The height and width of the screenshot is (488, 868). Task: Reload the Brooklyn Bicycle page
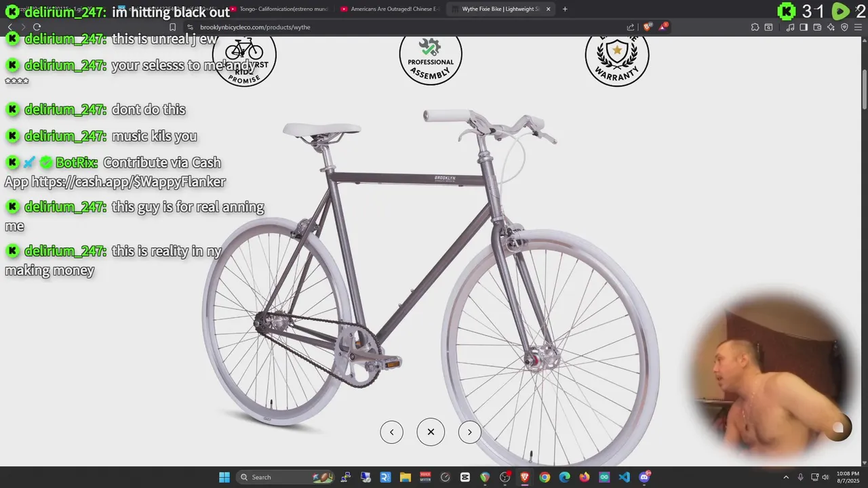pyautogui.click(x=37, y=27)
